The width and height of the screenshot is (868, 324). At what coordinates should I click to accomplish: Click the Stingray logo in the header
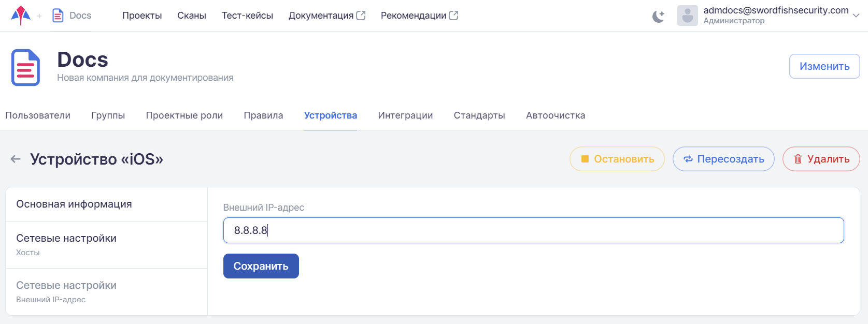pos(21,16)
